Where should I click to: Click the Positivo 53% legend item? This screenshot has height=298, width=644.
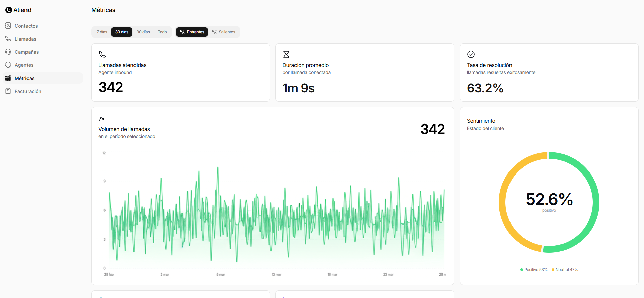(x=534, y=270)
